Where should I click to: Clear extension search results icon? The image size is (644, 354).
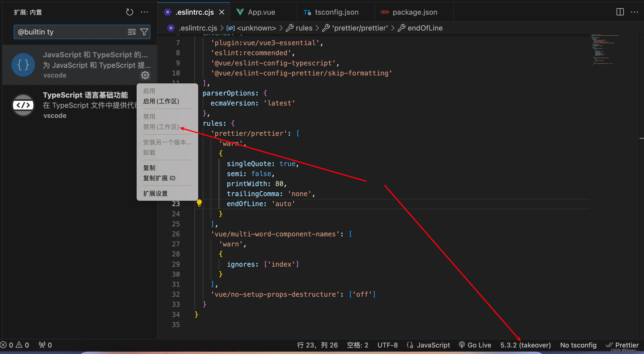[x=132, y=32]
